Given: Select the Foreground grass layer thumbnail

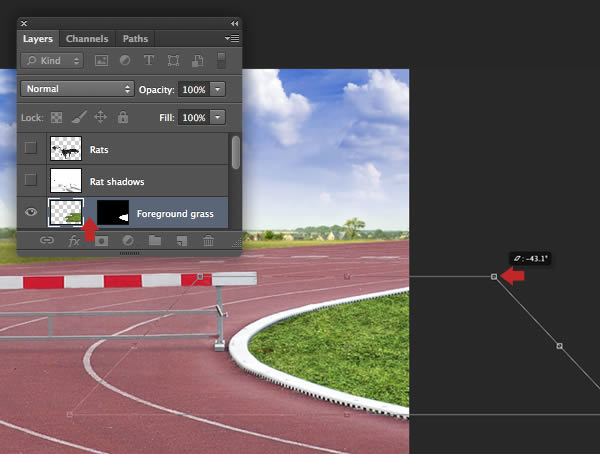Looking at the screenshot, I should click(x=66, y=212).
